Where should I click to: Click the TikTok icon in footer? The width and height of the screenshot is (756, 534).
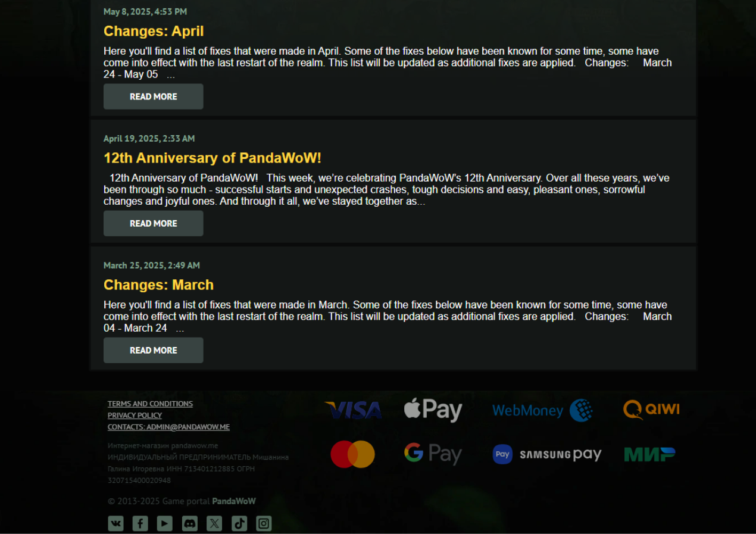click(x=239, y=523)
